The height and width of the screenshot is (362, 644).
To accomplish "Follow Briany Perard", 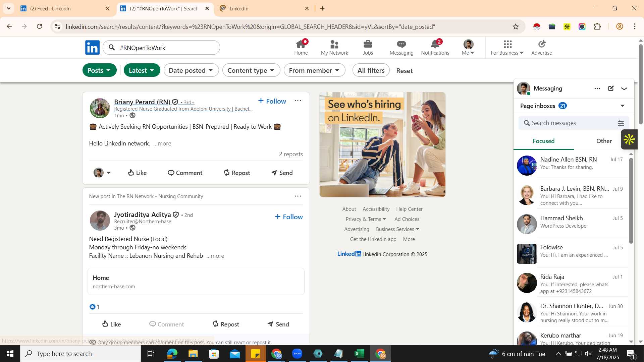I will click(272, 101).
